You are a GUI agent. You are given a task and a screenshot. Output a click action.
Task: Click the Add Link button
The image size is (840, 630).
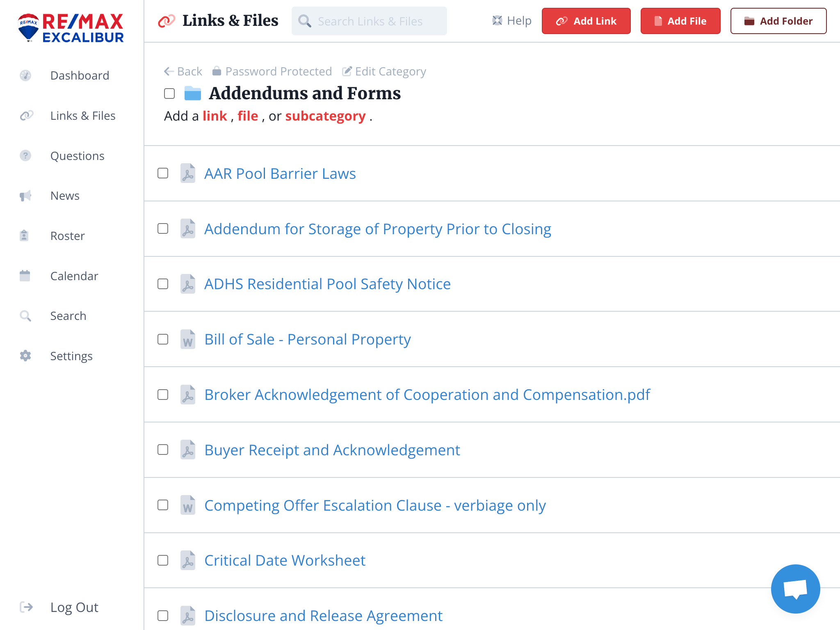586,21
